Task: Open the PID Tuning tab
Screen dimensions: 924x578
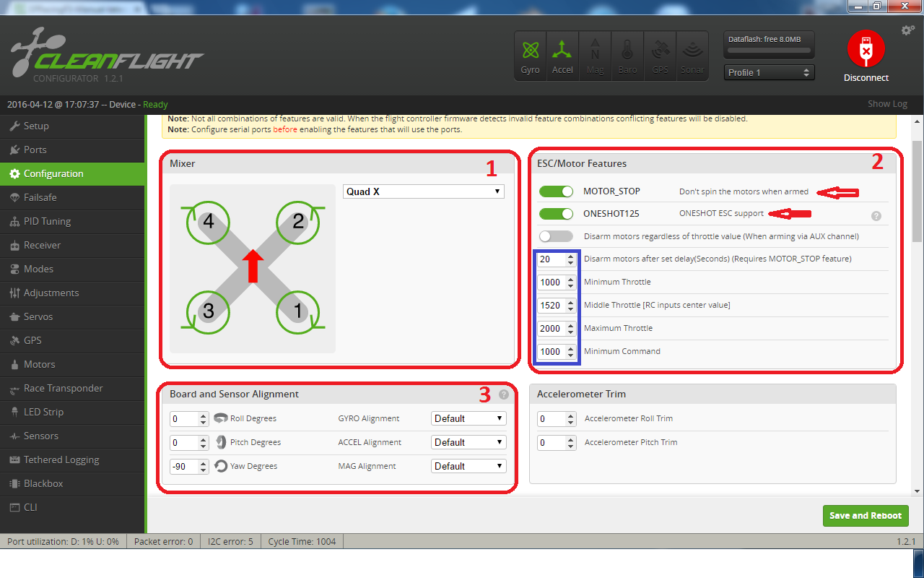Action: click(72, 221)
